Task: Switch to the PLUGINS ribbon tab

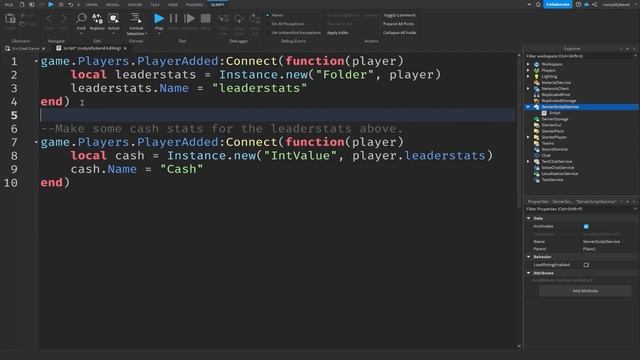Action: pos(194,4)
